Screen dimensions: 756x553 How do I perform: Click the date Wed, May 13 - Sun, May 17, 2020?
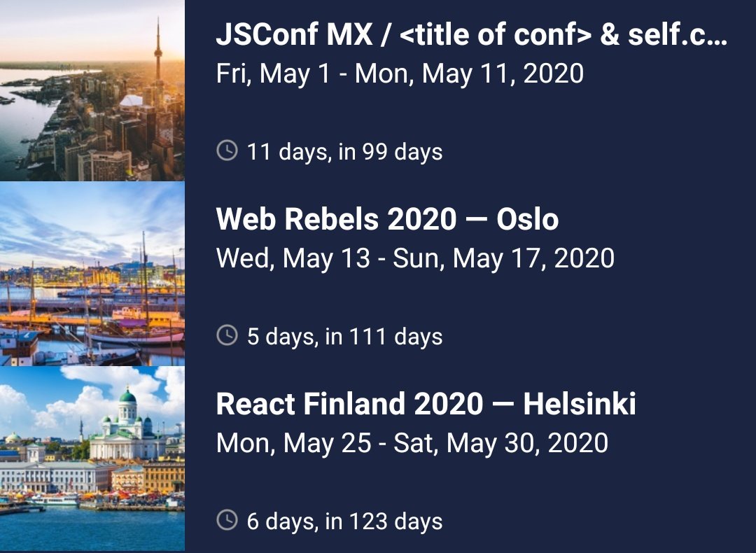click(x=415, y=258)
